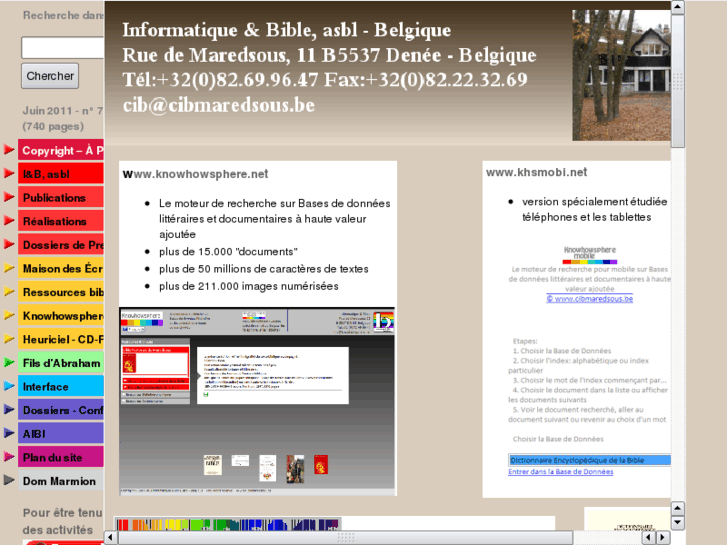This screenshot has height=545, width=727.
Task: Open the Plan du site menu item
Action: [x=61, y=457]
